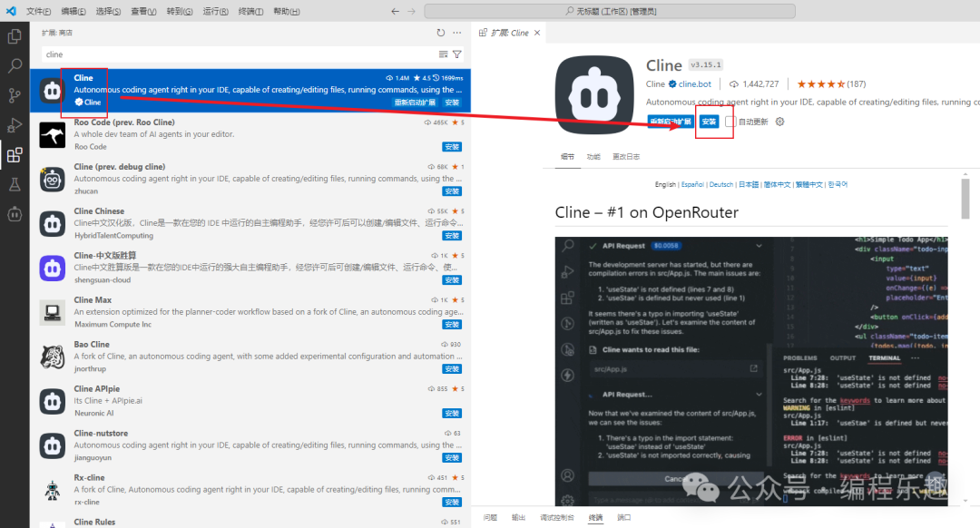Install Cline-nutstore from the list
The width and height of the screenshot is (980, 528).
pos(452,457)
